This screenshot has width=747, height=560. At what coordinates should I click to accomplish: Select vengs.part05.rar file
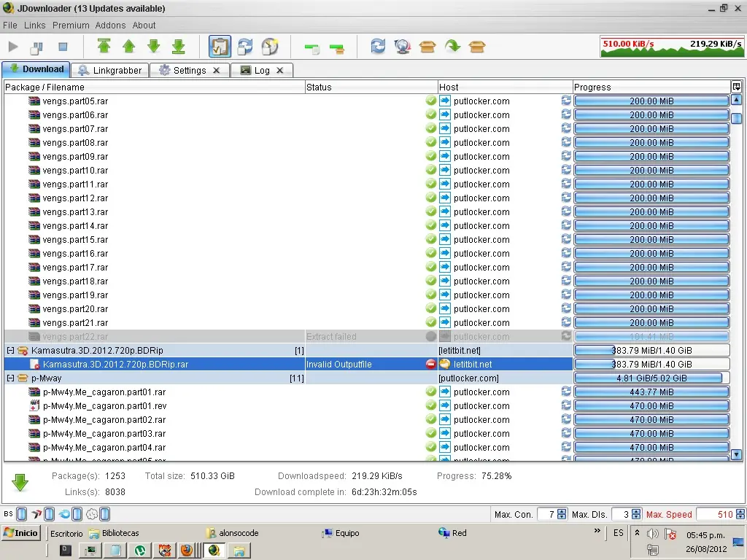click(75, 101)
